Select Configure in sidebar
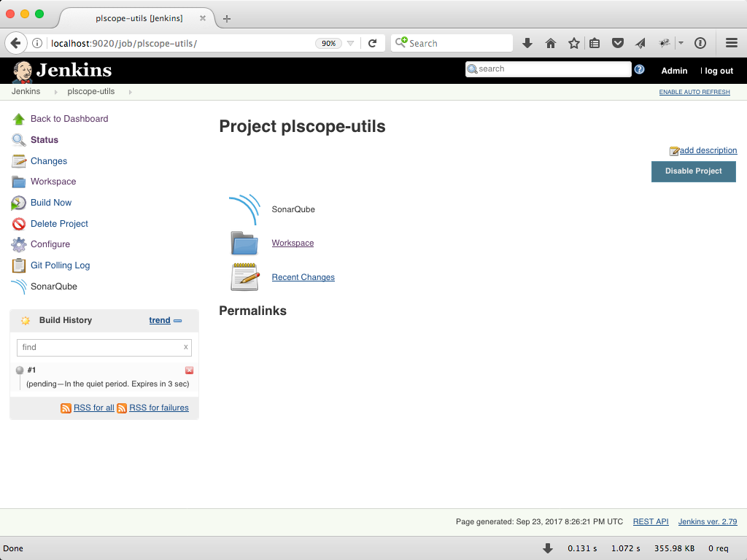This screenshot has width=747, height=560. click(50, 244)
